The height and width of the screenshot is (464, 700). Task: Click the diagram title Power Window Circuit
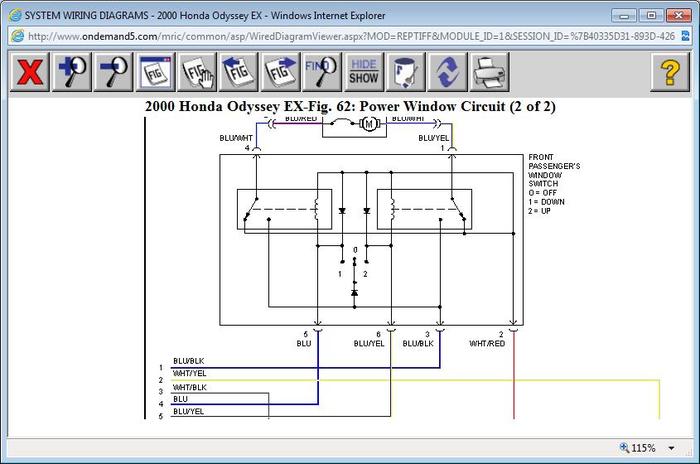pos(350,107)
